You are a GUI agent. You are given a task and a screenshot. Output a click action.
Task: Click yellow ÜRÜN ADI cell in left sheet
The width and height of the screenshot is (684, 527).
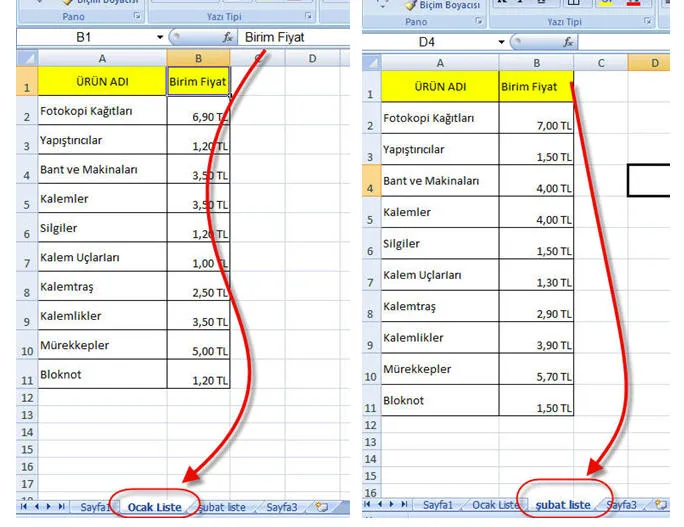[x=101, y=81]
